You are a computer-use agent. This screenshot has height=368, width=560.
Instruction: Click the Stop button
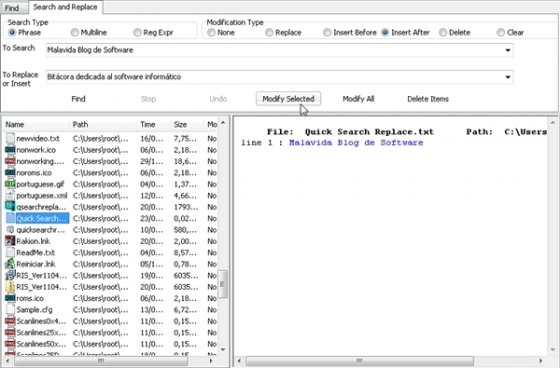(148, 99)
